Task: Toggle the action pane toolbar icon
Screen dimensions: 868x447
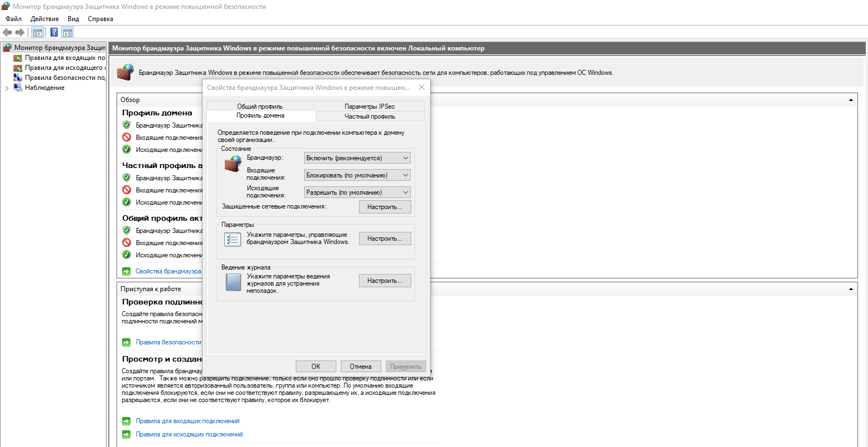Action: tap(68, 32)
